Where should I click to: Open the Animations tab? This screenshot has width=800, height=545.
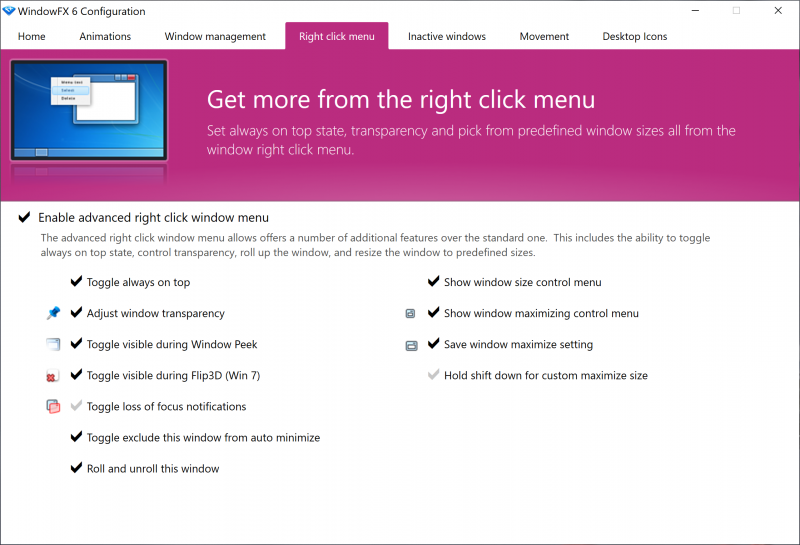click(x=105, y=36)
